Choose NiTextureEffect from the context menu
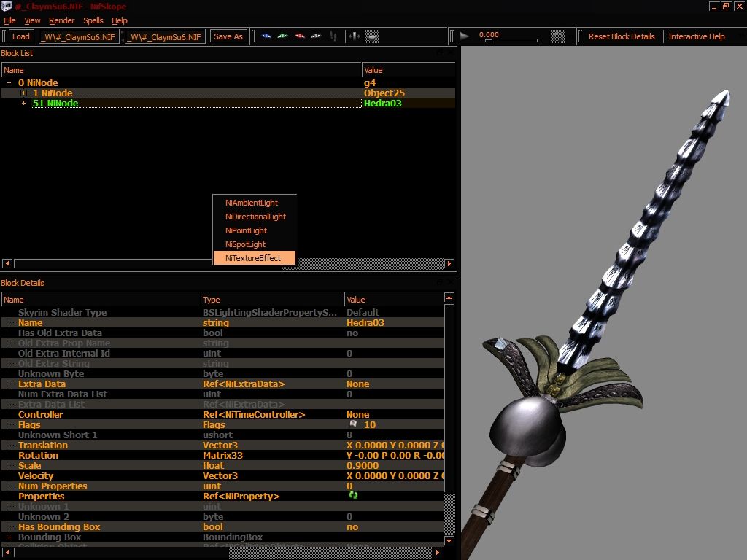The width and height of the screenshot is (747, 560). pyautogui.click(x=255, y=257)
